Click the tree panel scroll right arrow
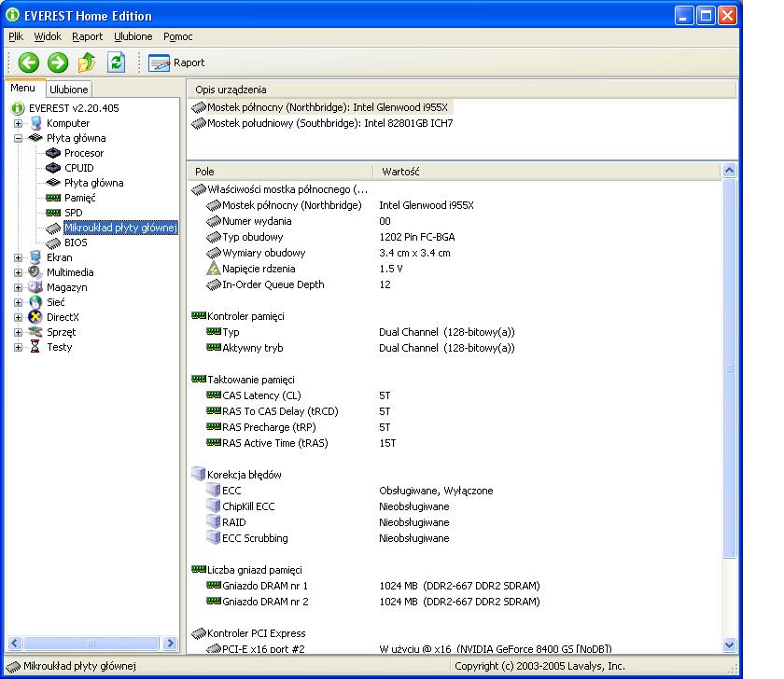The width and height of the screenshot is (784, 679). pyautogui.click(x=171, y=643)
